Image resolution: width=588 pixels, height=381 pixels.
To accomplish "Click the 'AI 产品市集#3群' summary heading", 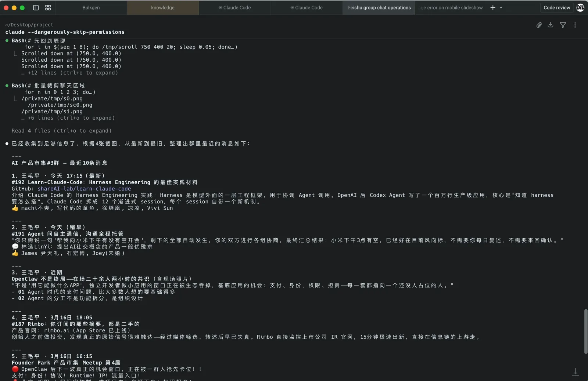I will (60, 163).
